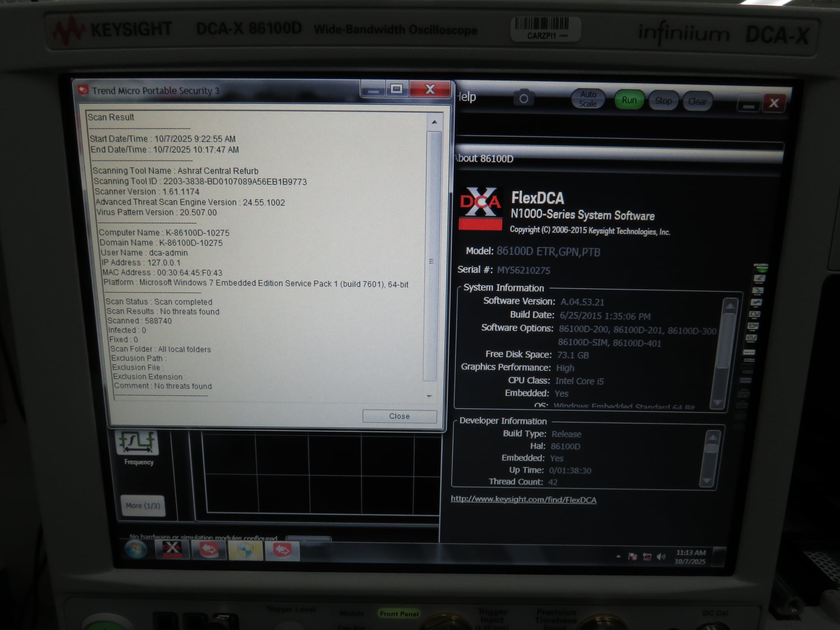
Task: Click the network tray icon
Action: pyautogui.click(x=647, y=557)
